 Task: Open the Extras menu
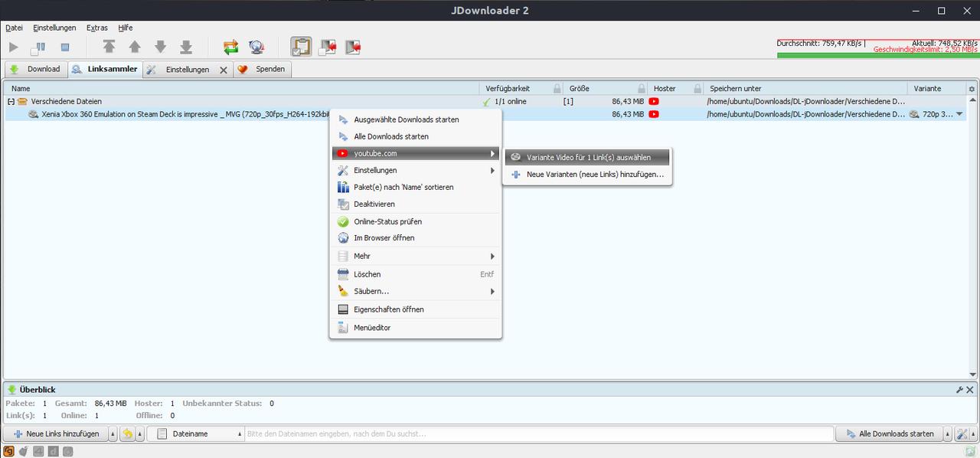pyautogui.click(x=97, y=28)
